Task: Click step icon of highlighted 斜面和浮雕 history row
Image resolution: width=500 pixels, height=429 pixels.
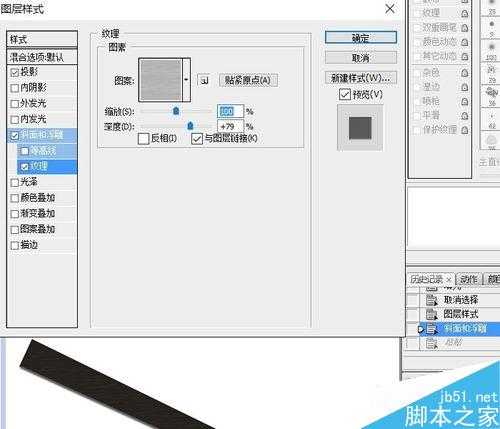Action: tap(432, 329)
